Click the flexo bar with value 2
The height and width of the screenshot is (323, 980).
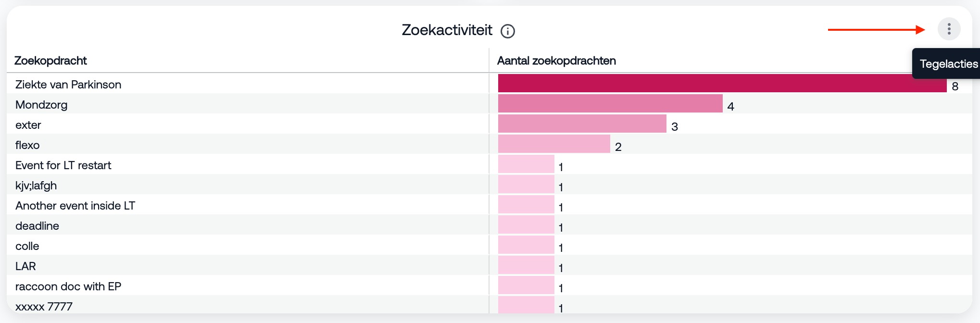[x=553, y=144]
